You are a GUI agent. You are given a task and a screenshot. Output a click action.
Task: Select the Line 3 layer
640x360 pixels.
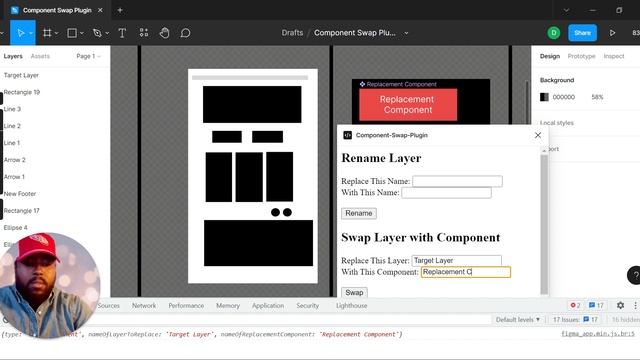pos(12,109)
